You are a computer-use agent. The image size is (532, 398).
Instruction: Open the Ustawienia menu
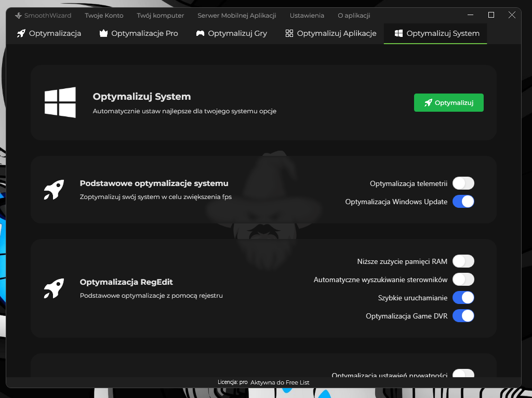coord(307,16)
